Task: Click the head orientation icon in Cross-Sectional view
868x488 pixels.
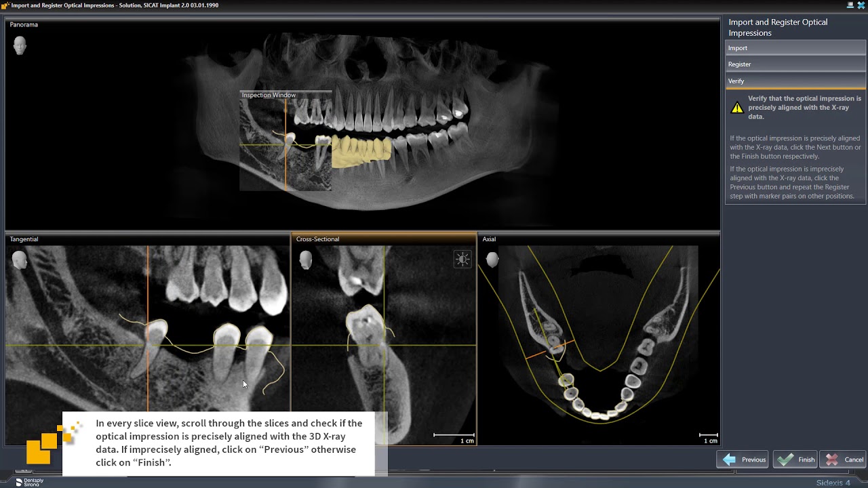Action: 306,260
